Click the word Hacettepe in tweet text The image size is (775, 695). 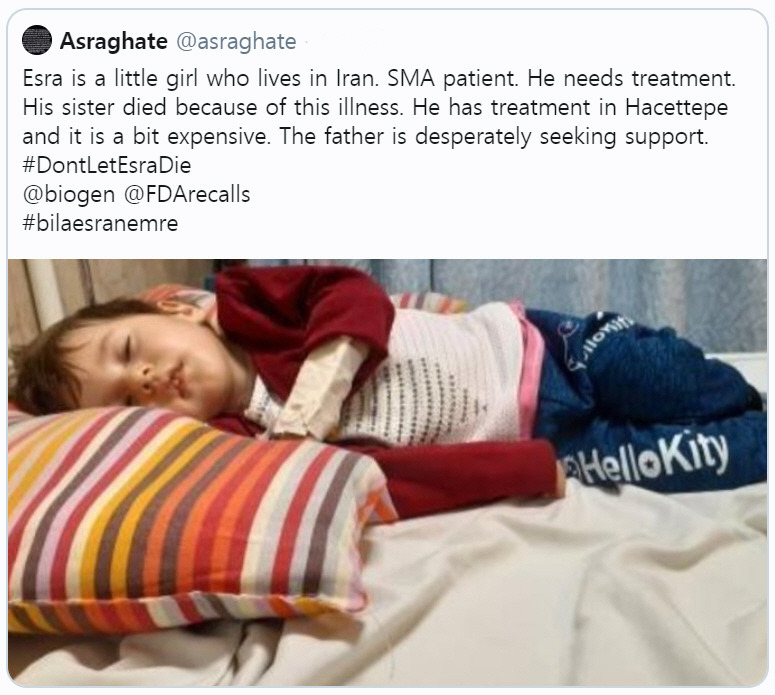pos(677,107)
